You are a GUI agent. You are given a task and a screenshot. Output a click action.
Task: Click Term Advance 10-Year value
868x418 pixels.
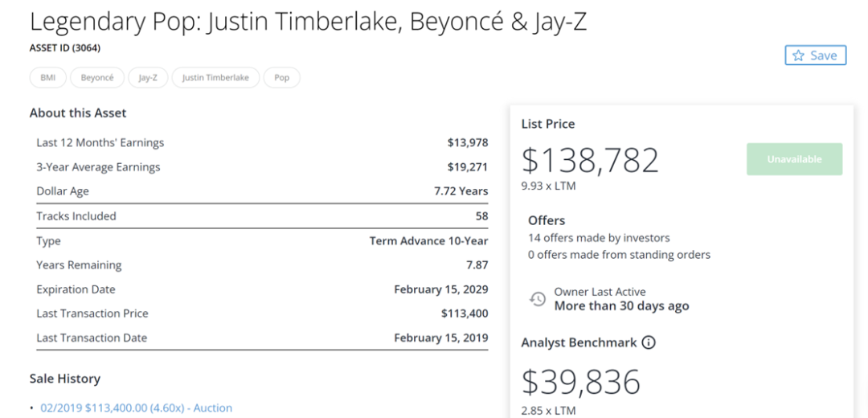pyautogui.click(x=429, y=241)
